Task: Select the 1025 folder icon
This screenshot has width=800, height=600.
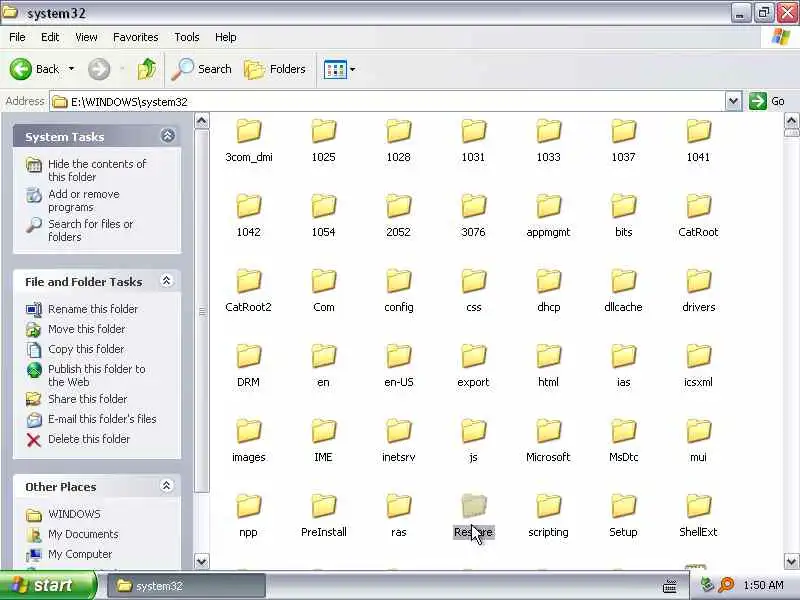Action: tap(324, 131)
